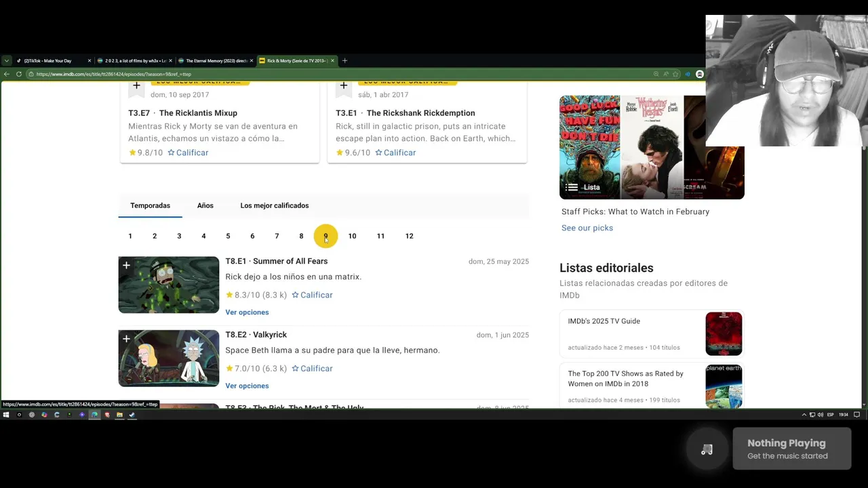The width and height of the screenshot is (868, 488).
Task: Open tab search dropdown at tab strip start
Action: [x=7, y=61]
